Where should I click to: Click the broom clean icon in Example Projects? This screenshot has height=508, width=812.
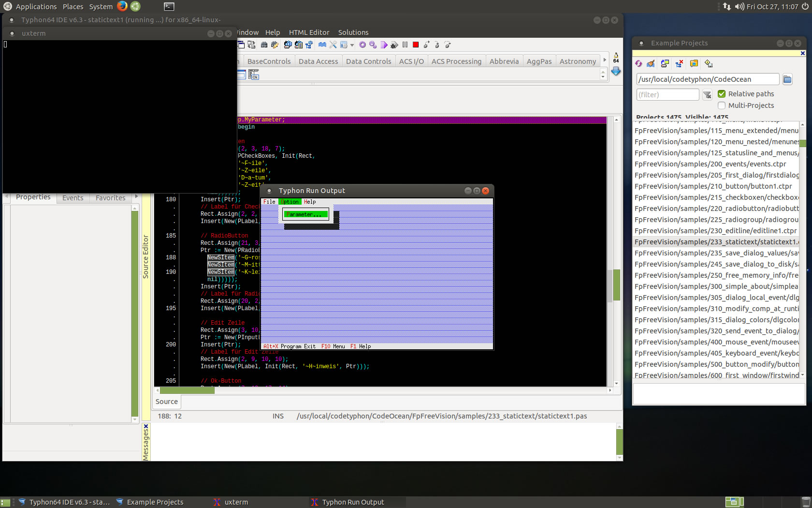coord(651,63)
